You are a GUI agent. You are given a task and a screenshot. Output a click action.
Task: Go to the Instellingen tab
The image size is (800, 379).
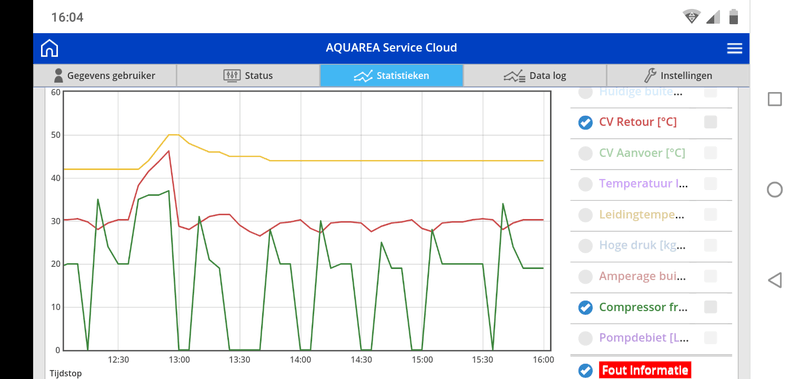pyautogui.click(x=678, y=75)
